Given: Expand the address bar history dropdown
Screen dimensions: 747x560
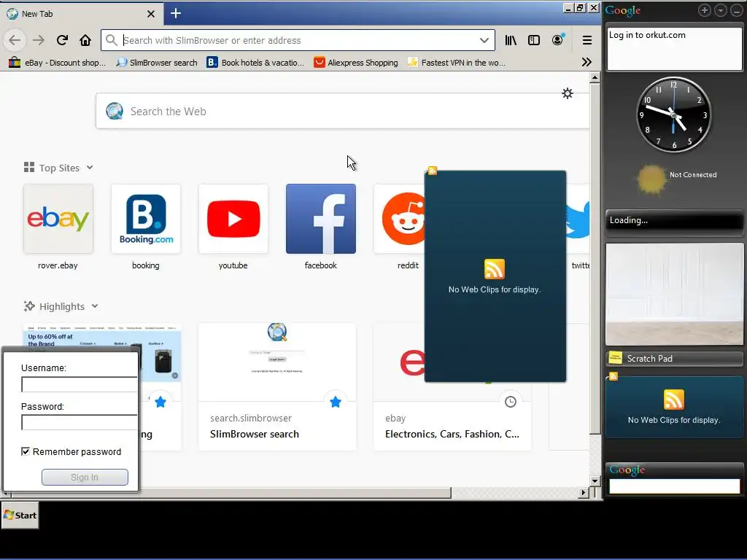Looking at the screenshot, I should tap(484, 40).
